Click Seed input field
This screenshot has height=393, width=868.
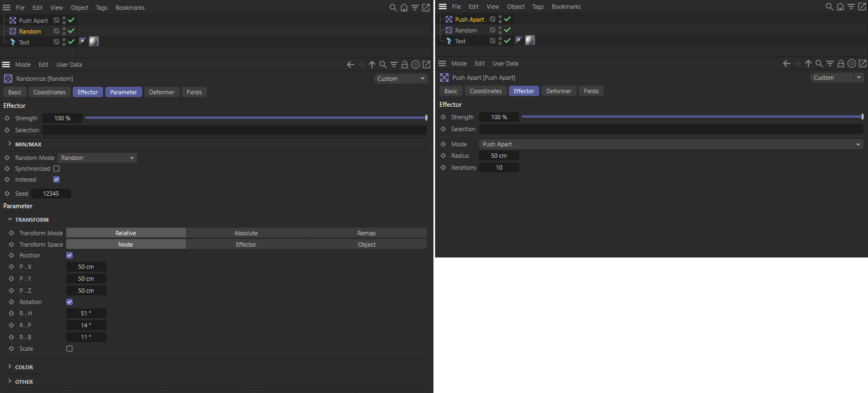[51, 194]
